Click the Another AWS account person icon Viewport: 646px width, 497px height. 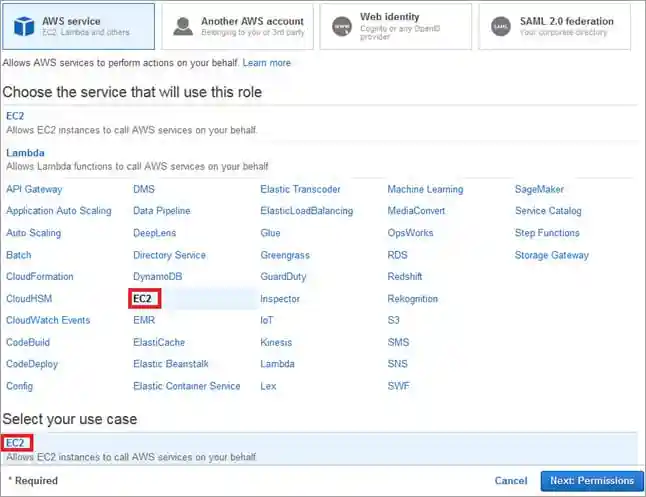(182, 26)
